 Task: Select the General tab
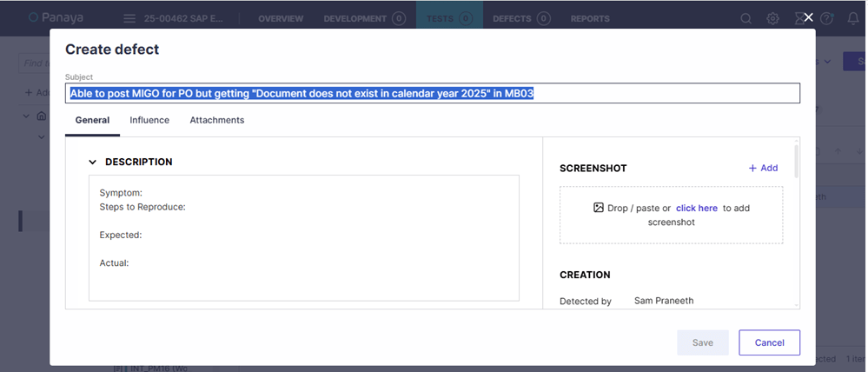coord(92,120)
